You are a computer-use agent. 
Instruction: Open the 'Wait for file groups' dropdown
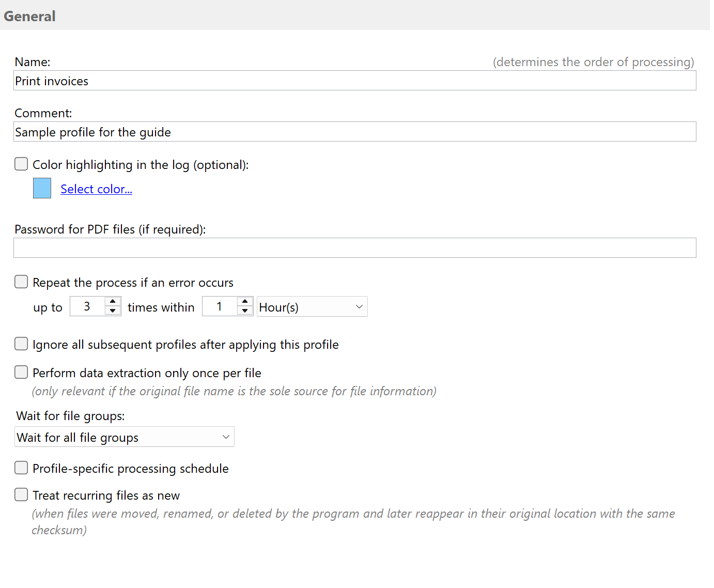pyautogui.click(x=124, y=437)
